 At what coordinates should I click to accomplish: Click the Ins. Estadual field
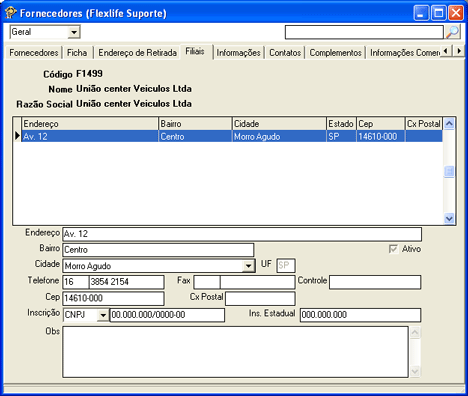coord(361,315)
